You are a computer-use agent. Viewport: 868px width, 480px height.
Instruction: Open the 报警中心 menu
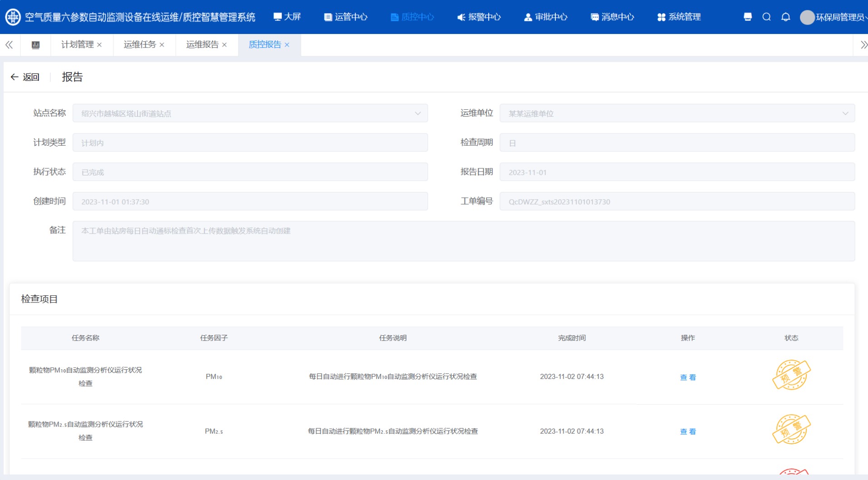click(x=479, y=17)
